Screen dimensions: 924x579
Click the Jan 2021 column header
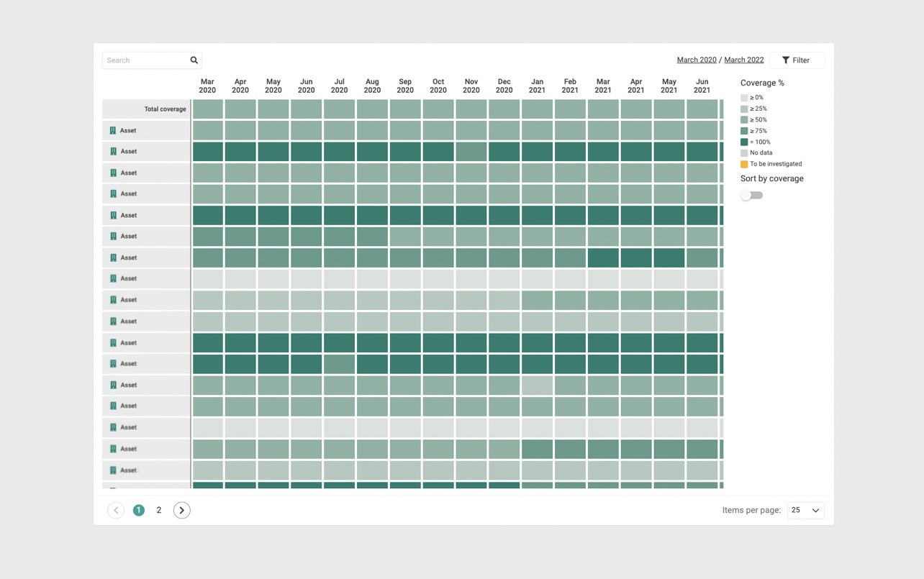(537, 86)
